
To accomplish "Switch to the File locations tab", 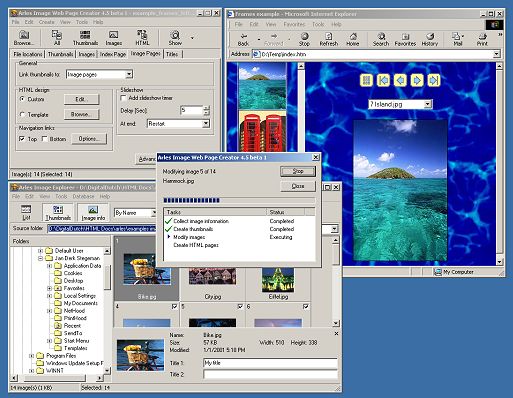I will point(28,54).
